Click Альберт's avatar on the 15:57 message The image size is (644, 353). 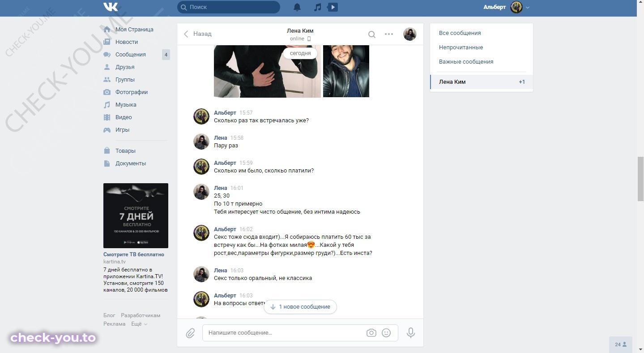click(201, 116)
